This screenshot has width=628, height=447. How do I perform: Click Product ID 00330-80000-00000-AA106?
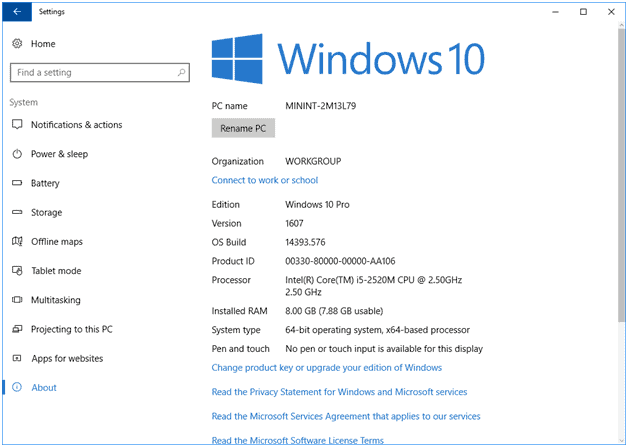pos(340,261)
